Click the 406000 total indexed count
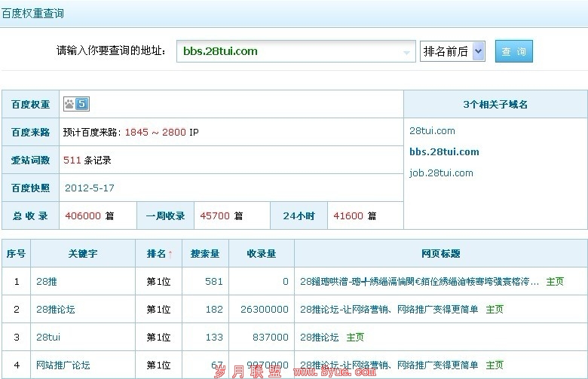The image size is (588, 379). (83, 215)
